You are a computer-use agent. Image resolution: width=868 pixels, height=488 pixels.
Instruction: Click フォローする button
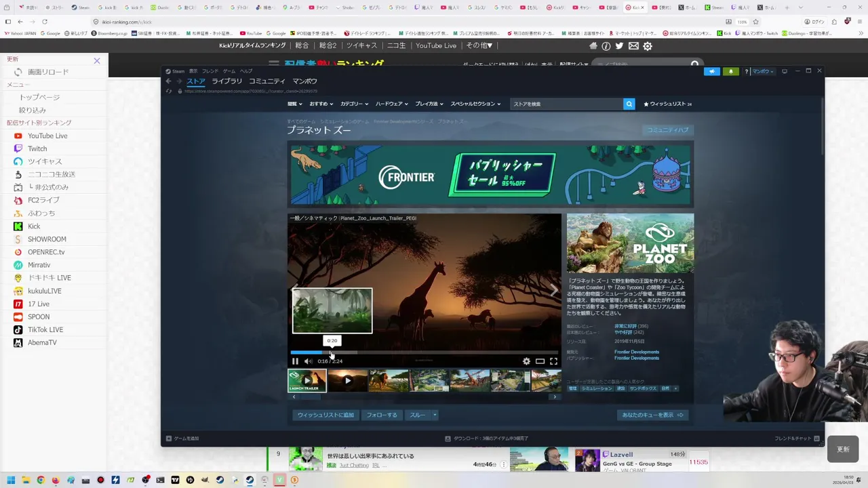tap(382, 415)
